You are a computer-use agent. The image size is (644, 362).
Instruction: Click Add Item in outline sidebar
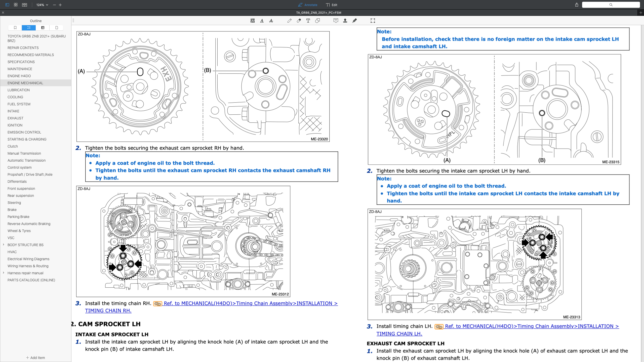point(35,357)
